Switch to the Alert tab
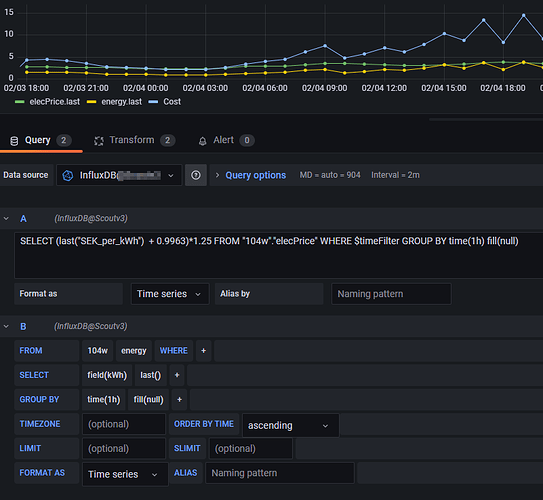 click(x=226, y=140)
